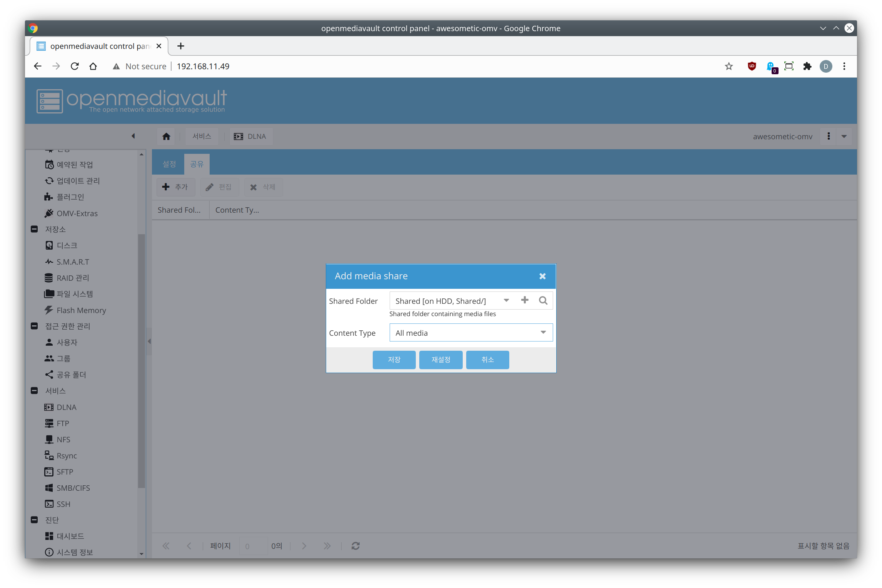Viewport: 882px width, 588px height.
Task: Collapse the 접근 권한 관리 section
Action: [x=34, y=326]
